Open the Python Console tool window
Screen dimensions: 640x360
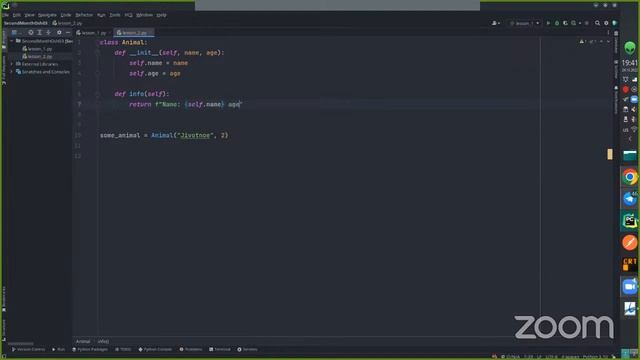pos(155,349)
